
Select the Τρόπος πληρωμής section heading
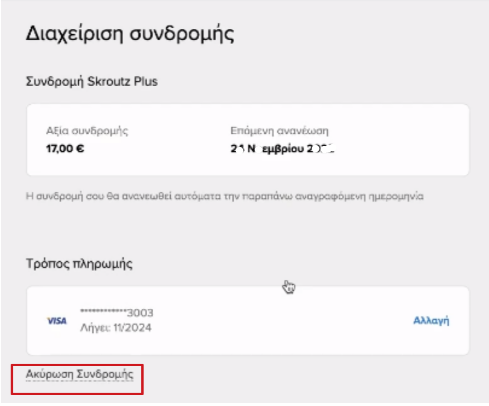point(79,263)
